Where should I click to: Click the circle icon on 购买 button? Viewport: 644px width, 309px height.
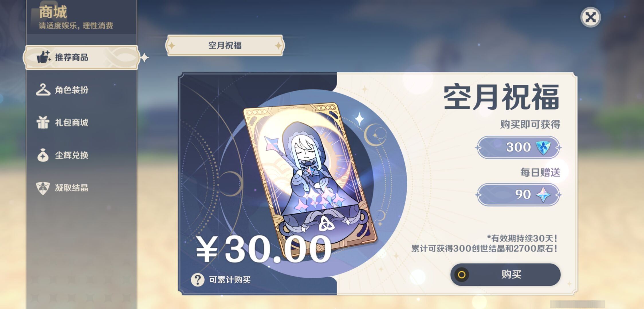pyautogui.click(x=462, y=275)
